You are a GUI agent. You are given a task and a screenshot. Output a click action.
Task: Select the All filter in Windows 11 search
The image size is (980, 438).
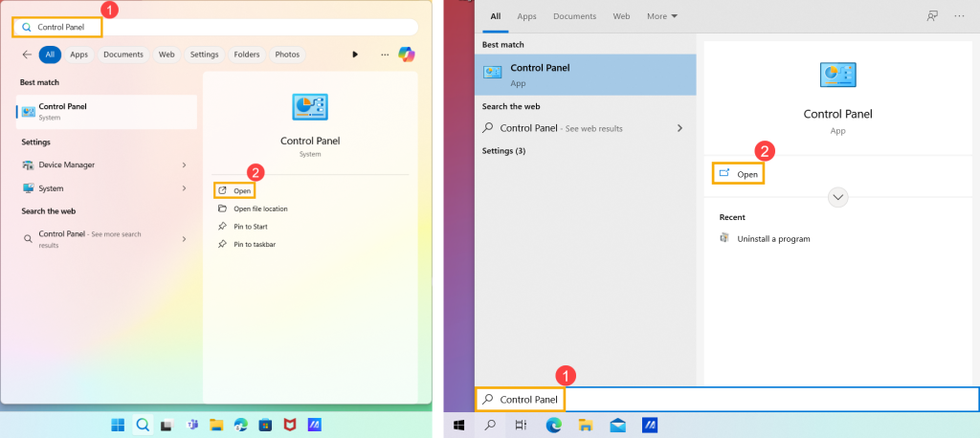tap(50, 55)
